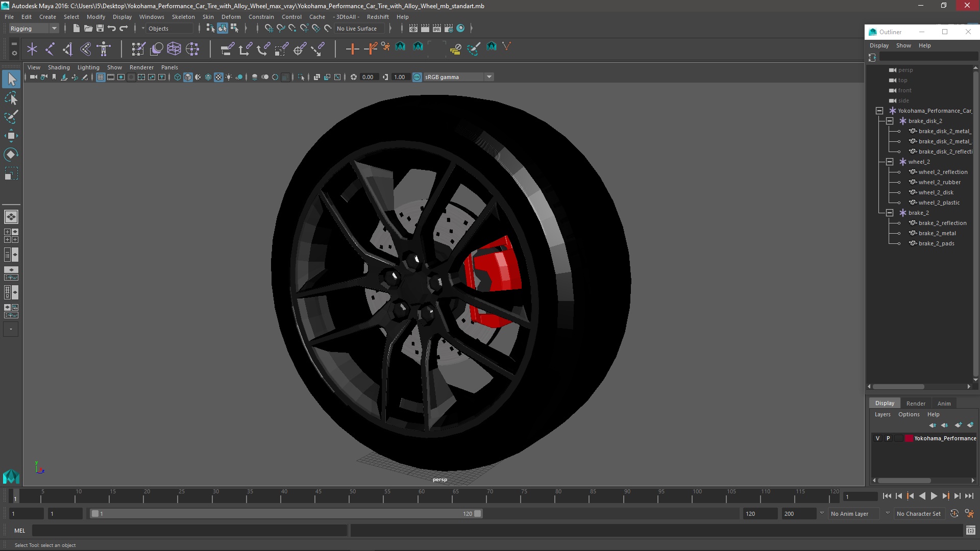
Task: Switch to the Render layer tab
Action: (916, 403)
